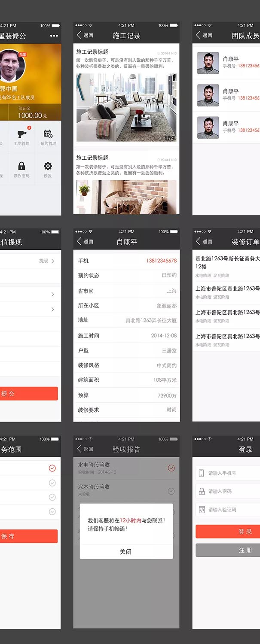Select the 修改密码 lock icon
The image size is (260, 644).
[x=21, y=167]
